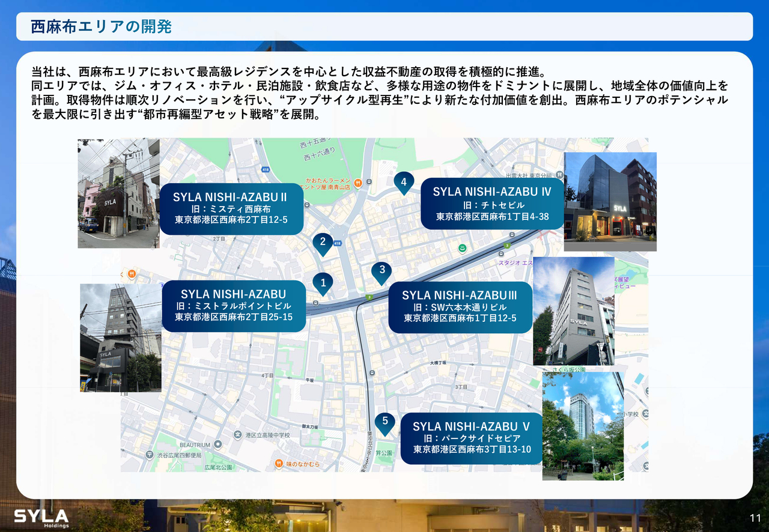The width and height of the screenshot is (769, 532).
Task: Click the 港区立高陵中学校 school marker icon
Action: pos(238,435)
